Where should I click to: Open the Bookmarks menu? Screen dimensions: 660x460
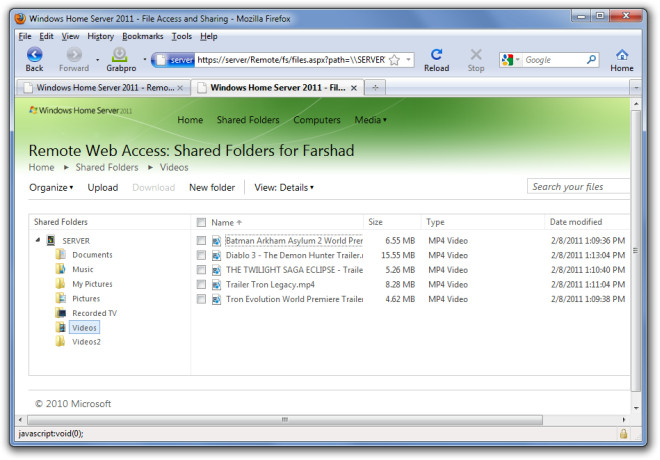click(143, 36)
